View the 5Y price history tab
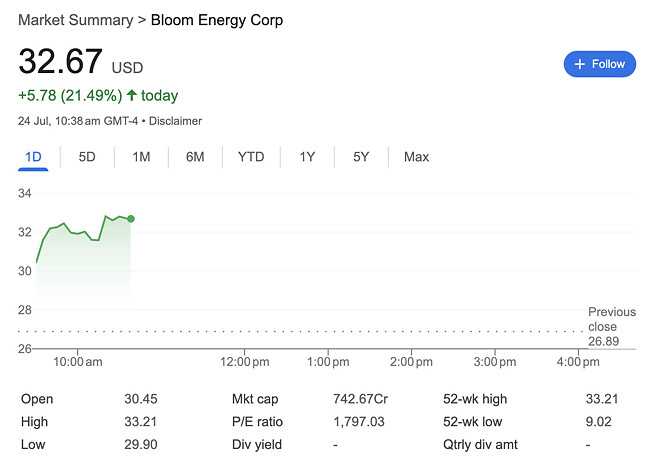Viewport: 660px width, 468px height. click(361, 157)
